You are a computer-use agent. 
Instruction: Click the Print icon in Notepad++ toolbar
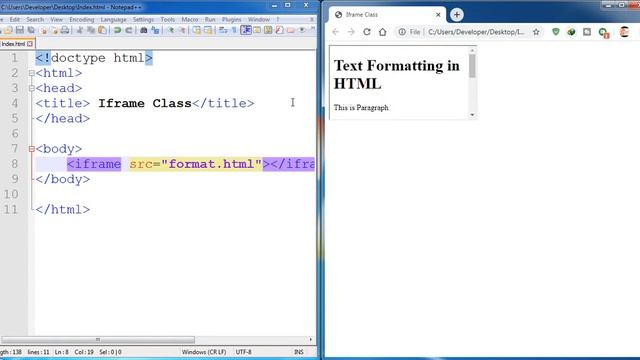pos(65,30)
